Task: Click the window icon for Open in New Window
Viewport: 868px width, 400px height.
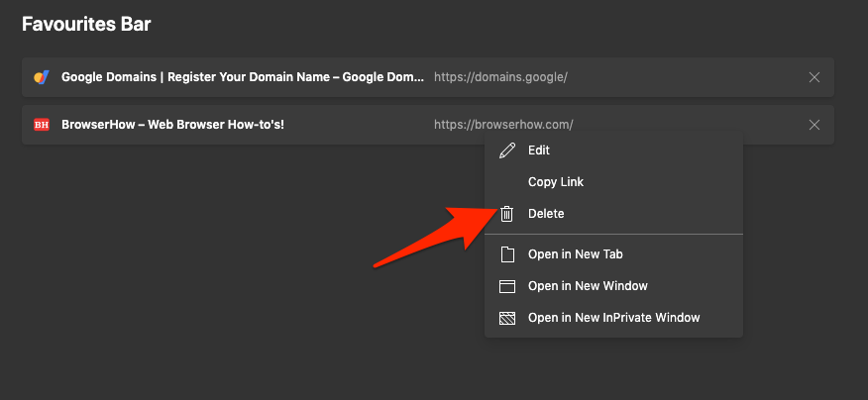Action: 507,286
